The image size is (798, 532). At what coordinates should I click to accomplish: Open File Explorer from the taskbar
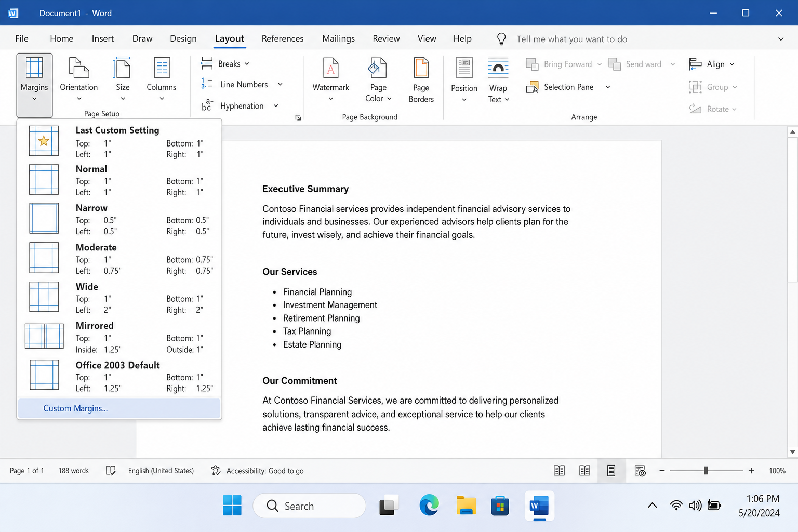pos(466,506)
